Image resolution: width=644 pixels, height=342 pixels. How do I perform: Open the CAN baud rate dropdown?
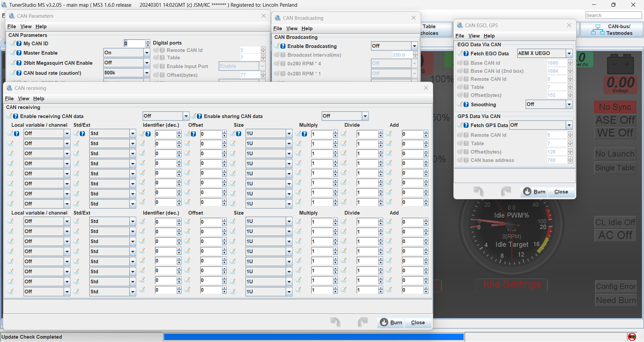[x=147, y=73]
